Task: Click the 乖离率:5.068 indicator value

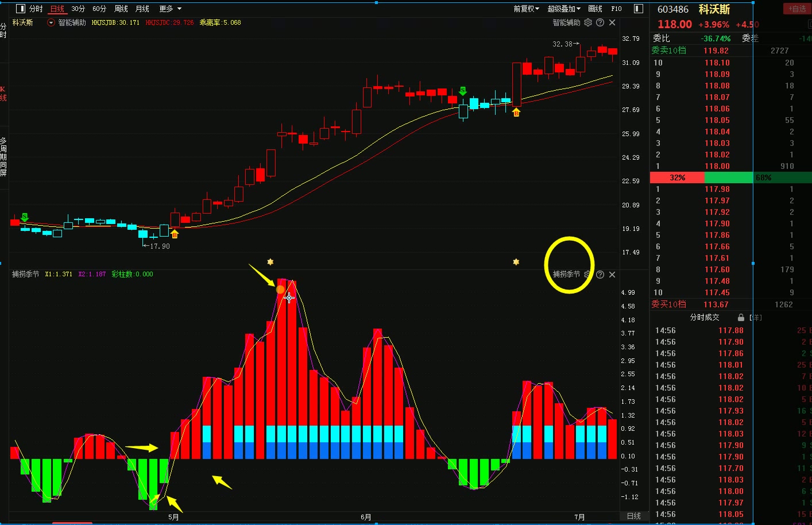Action: (x=220, y=22)
